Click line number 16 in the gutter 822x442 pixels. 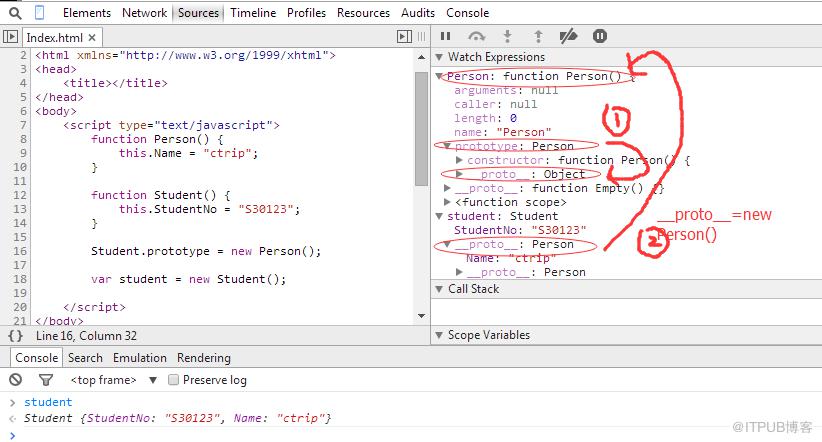coord(20,251)
